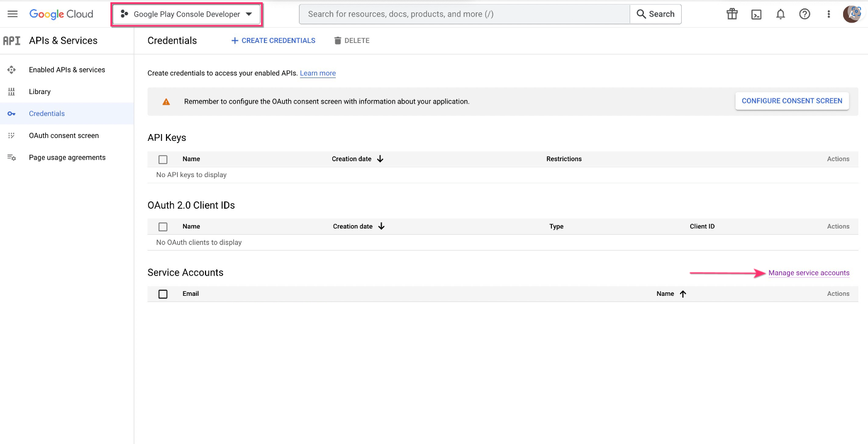Click the API Keys Name column header
868x444 pixels.
click(191, 159)
